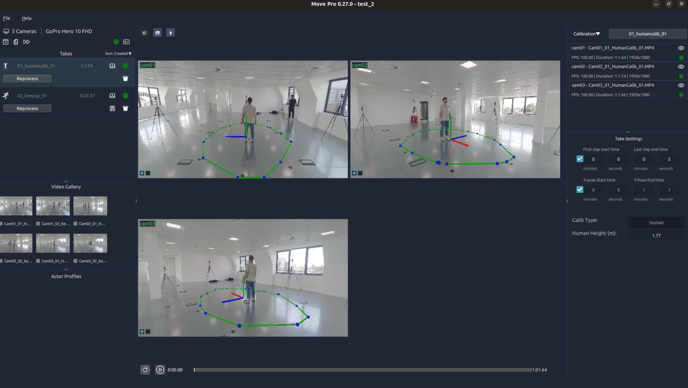Click the play button in timeline

160,370
